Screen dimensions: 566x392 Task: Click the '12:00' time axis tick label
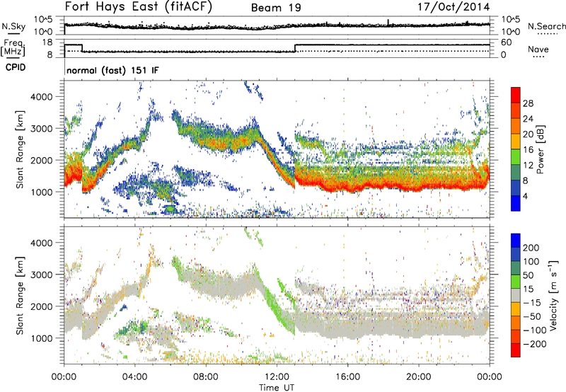click(x=277, y=377)
